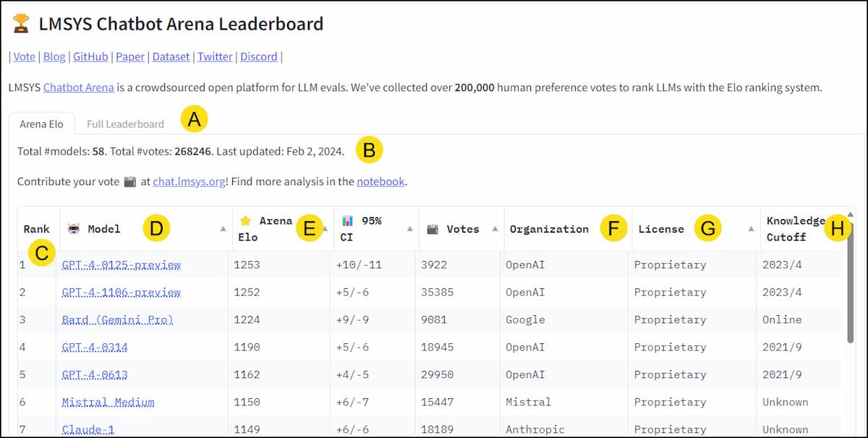
Task: Open the notebook analysis link
Action: tap(380, 181)
